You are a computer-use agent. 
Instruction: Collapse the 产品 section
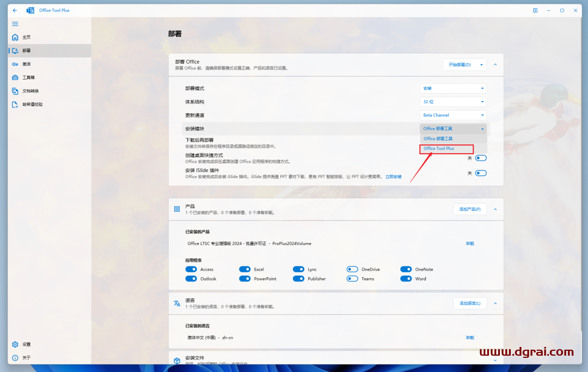(x=495, y=209)
